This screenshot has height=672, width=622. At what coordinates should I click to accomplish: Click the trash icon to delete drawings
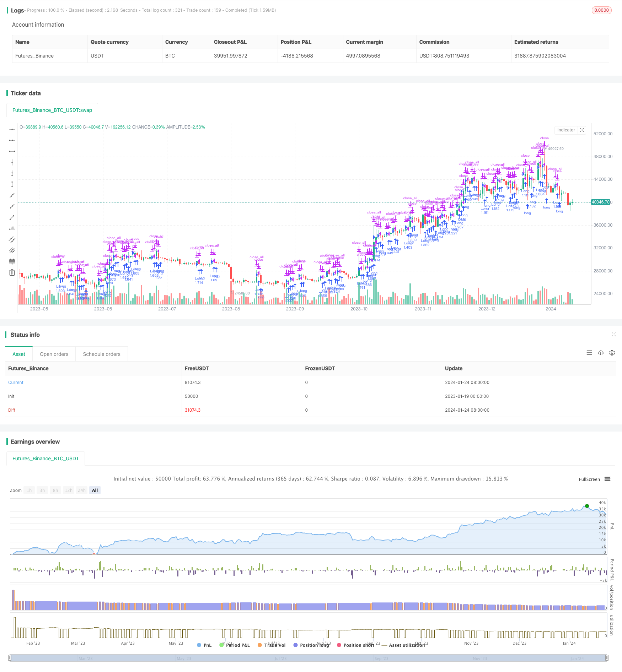point(12,272)
